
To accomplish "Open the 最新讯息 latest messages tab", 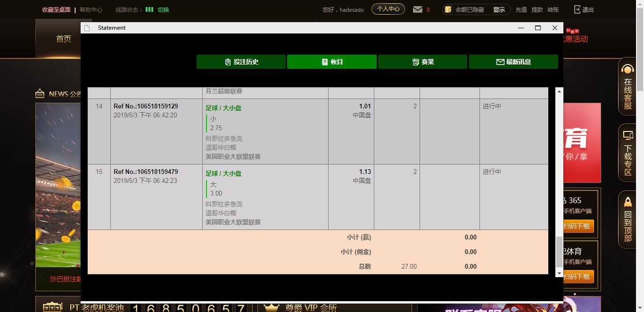I will [x=513, y=62].
